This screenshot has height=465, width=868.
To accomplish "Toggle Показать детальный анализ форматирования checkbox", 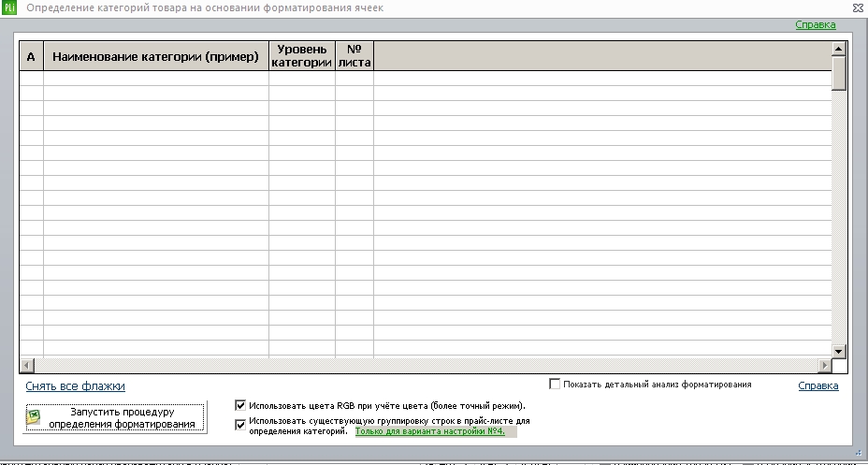I will pyautogui.click(x=555, y=385).
